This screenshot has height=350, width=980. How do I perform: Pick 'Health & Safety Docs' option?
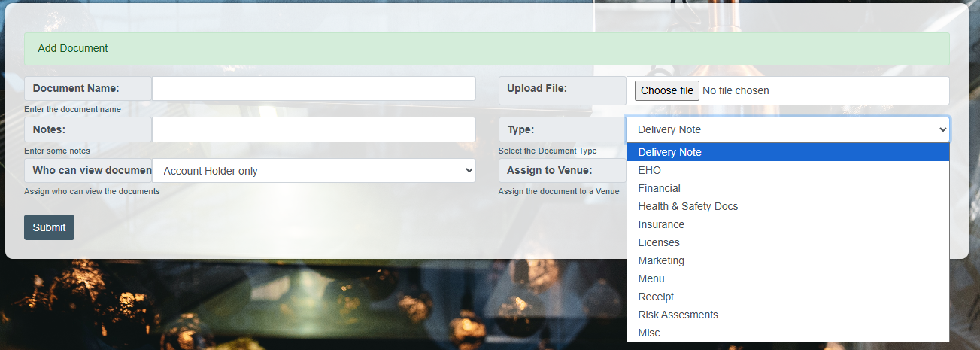point(687,206)
